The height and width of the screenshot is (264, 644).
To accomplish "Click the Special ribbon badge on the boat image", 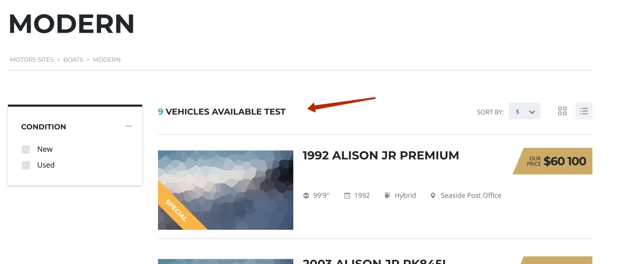I will pos(176,211).
